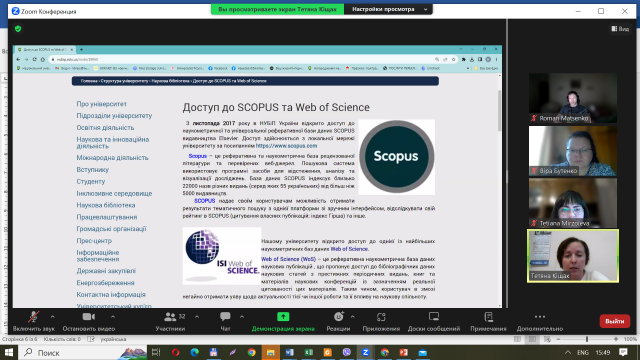640x360 pixels.
Task: Select the shared browser's Доступ до SCOPUS tab
Action: pos(45,49)
